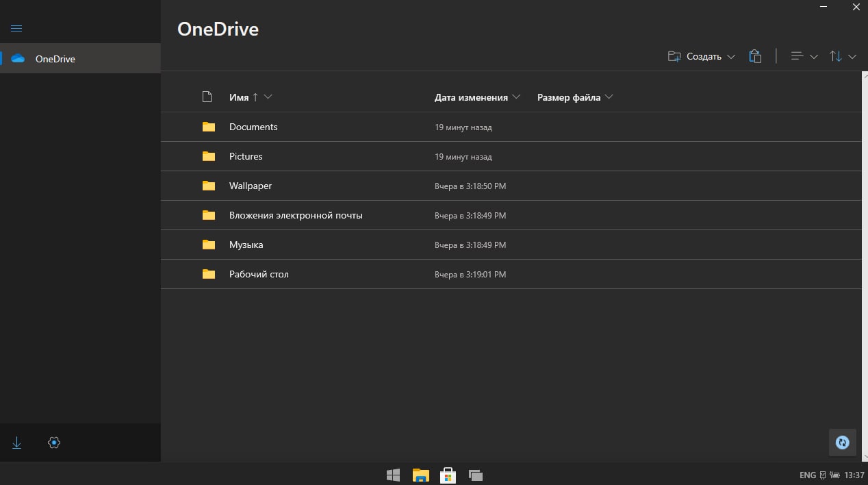Sort by Размер файла column
This screenshot has width=868, height=485.
click(569, 97)
